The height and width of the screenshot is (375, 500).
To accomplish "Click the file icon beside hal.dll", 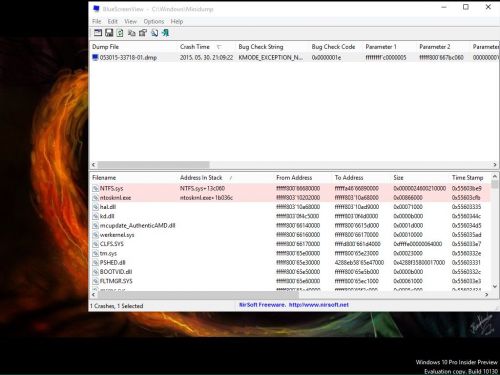I will tap(96, 207).
